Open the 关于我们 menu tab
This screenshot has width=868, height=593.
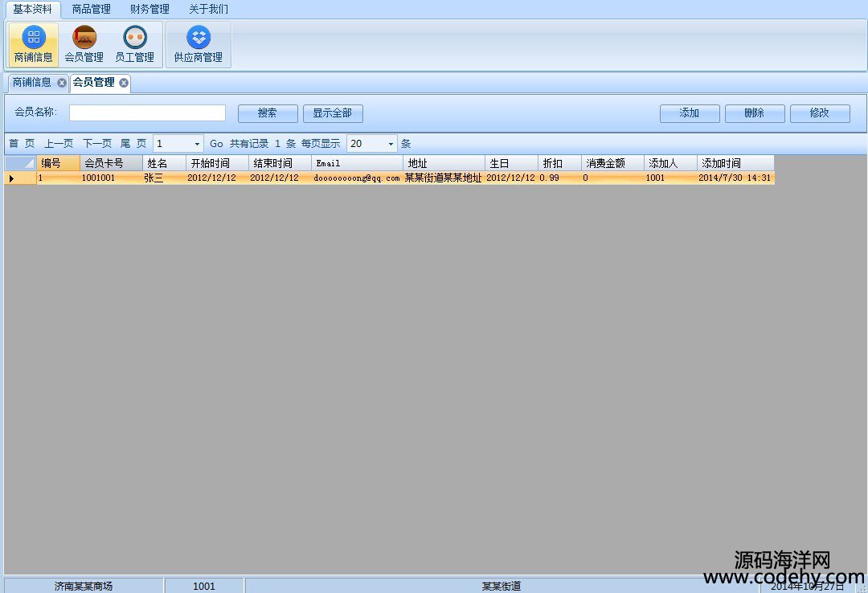pos(208,10)
